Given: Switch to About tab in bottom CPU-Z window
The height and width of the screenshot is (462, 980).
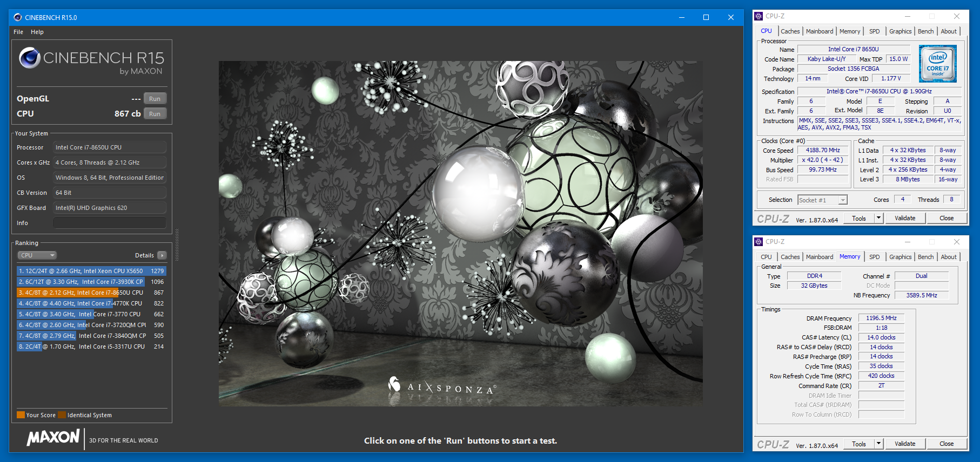Looking at the screenshot, I should click(x=949, y=257).
